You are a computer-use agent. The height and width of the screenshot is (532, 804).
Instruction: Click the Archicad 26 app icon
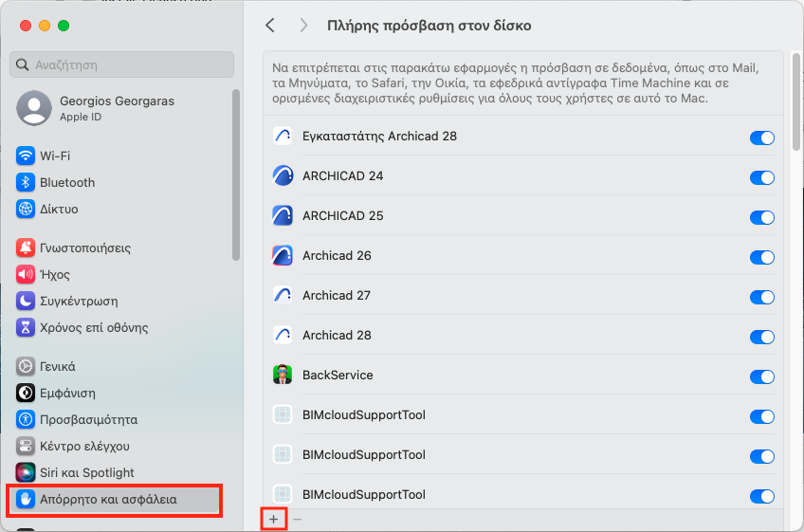pyautogui.click(x=283, y=255)
